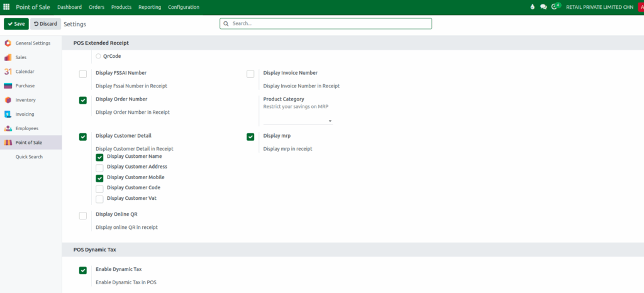Screen dimensions: 644x293
Task: Click the Calendar 31 icon
Action: 8,72
